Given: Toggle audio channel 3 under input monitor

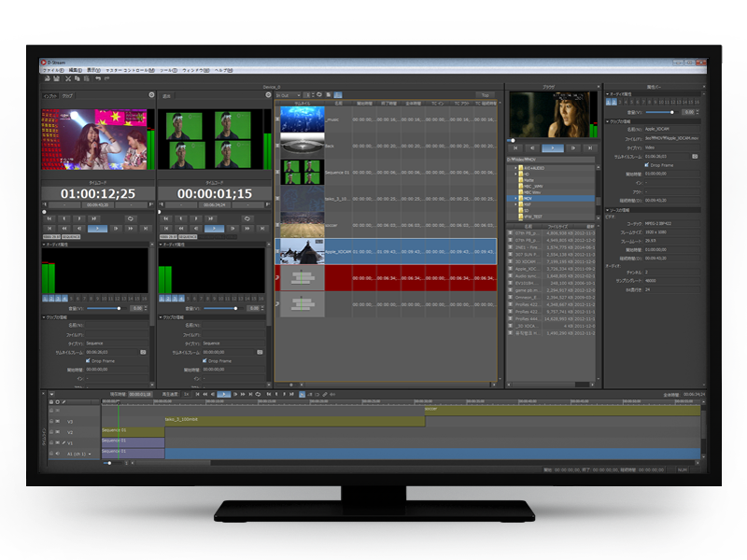Looking at the screenshot, I should pos(59,298).
